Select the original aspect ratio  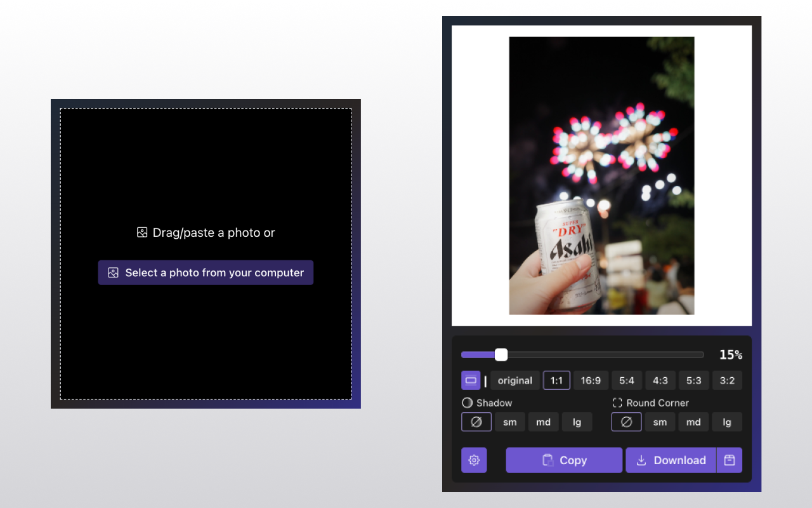[x=515, y=380]
